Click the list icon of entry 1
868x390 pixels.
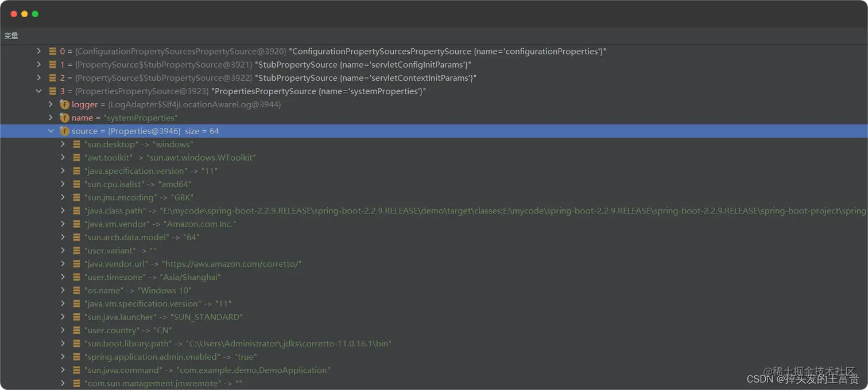pos(52,64)
